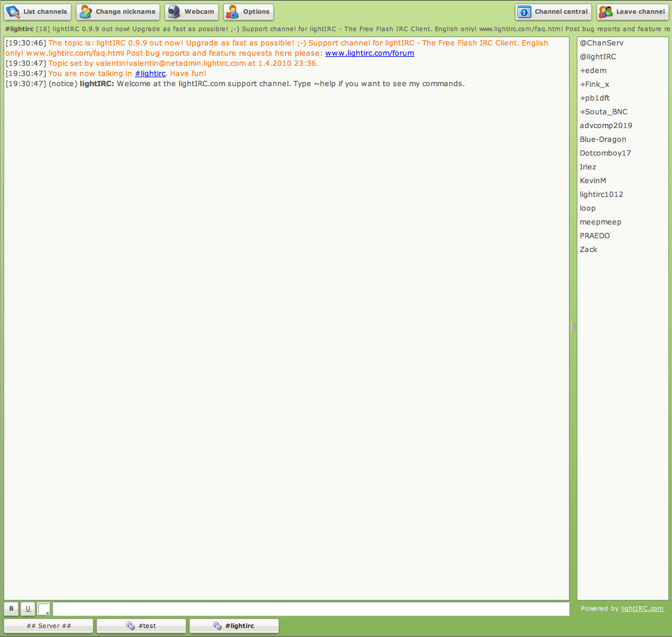Image resolution: width=672 pixels, height=637 pixels.
Task: Click the chat icon on #lightirc tab
Action: point(217,626)
